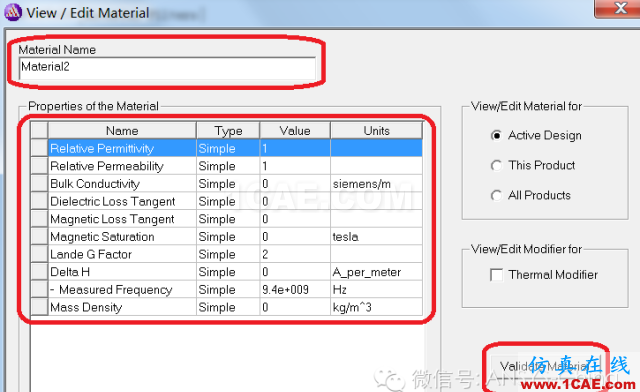The image size is (640, 392).
Task: Click the Validate Material button
Action: tap(545, 366)
